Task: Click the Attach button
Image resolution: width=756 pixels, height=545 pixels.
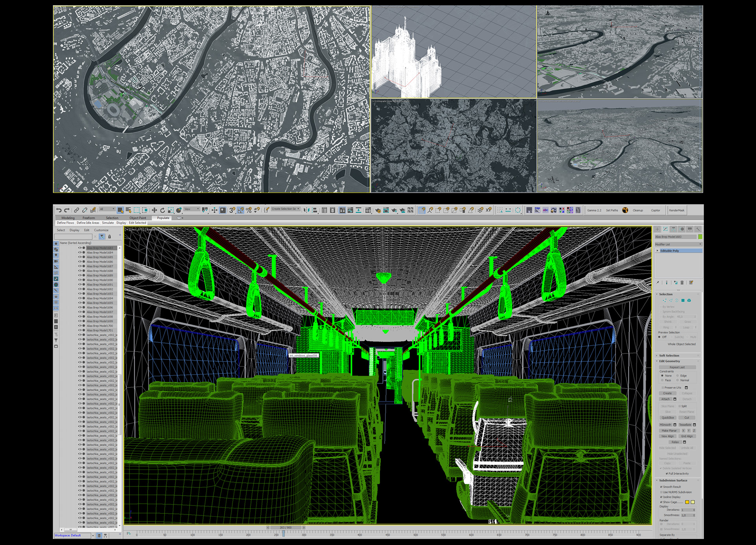Action: pyautogui.click(x=665, y=399)
